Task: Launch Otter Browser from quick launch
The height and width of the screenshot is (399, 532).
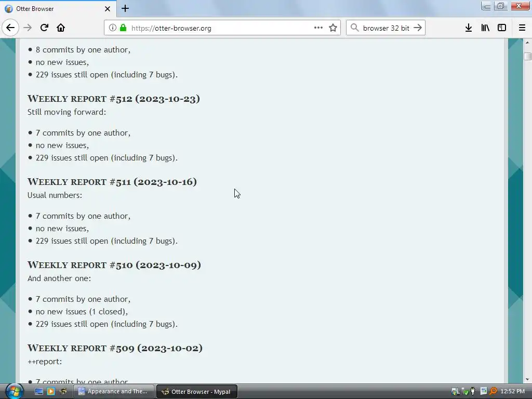Action: 63,392
